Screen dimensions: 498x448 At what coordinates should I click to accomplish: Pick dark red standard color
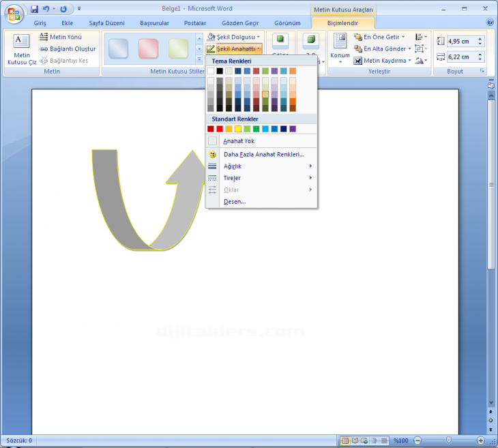tap(211, 129)
